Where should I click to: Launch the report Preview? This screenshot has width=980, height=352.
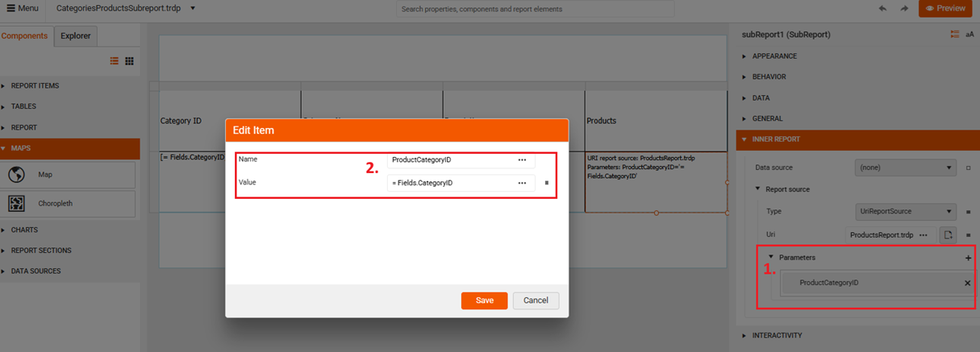coord(945,8)
